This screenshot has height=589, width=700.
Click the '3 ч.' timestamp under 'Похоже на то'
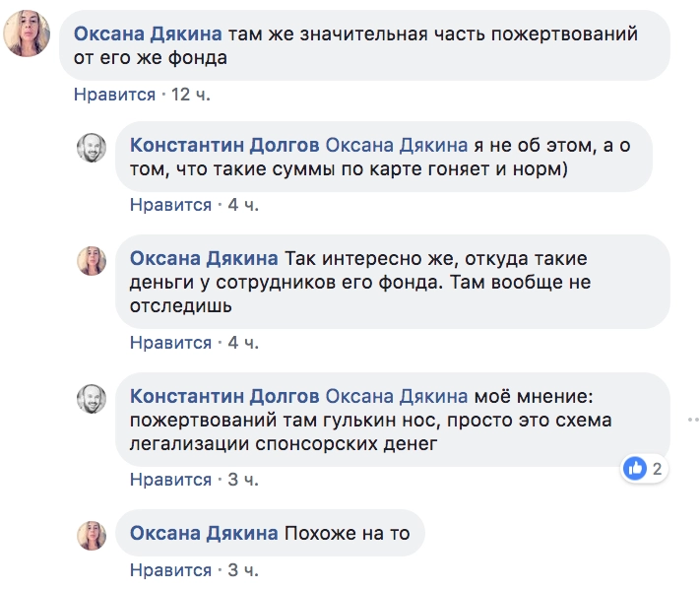click(243, 571)
